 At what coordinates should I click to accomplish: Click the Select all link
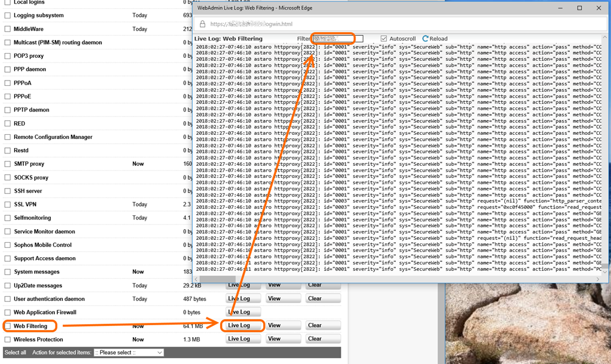pyautogui.click(x=16, y=353)
